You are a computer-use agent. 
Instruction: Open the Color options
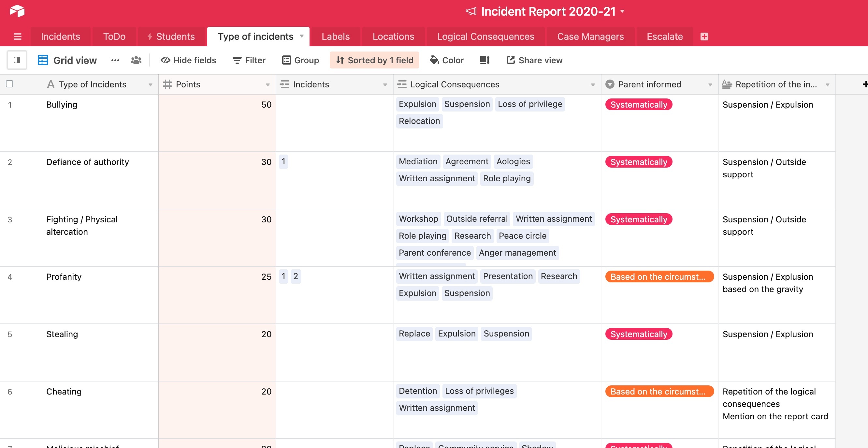[x=447, y=60]
